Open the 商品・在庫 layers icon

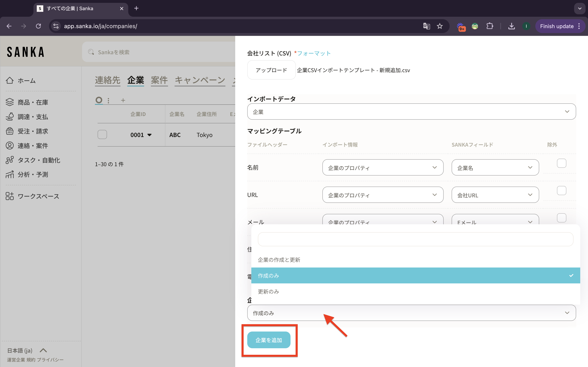[x=10, y=102]
